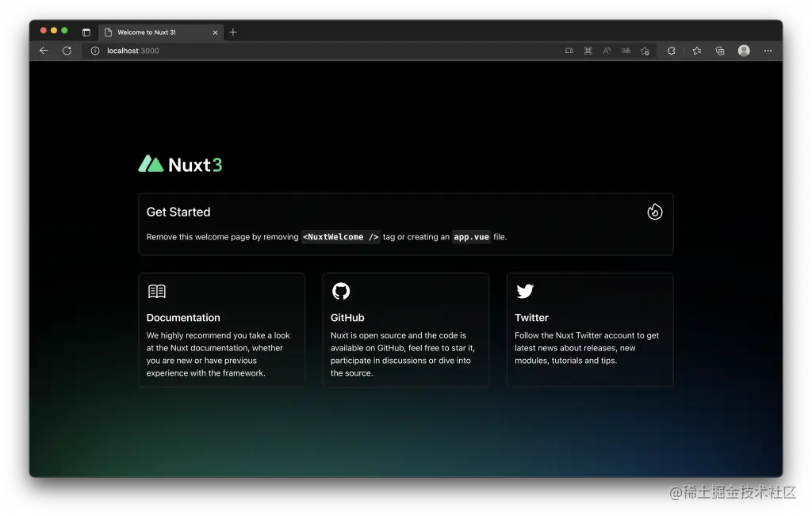
Task: Click the app.vue code snippet
Action: click(x=471, y=236)
